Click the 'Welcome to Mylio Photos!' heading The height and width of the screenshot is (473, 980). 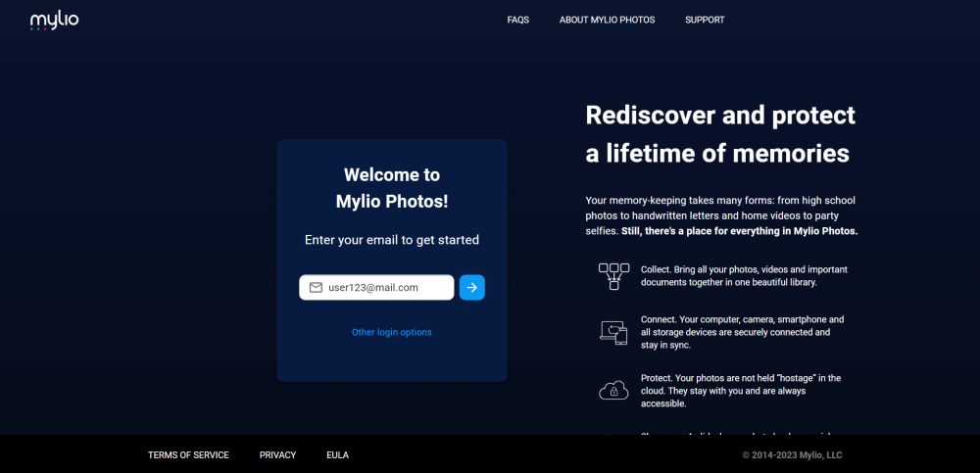(x=392, y=188)
